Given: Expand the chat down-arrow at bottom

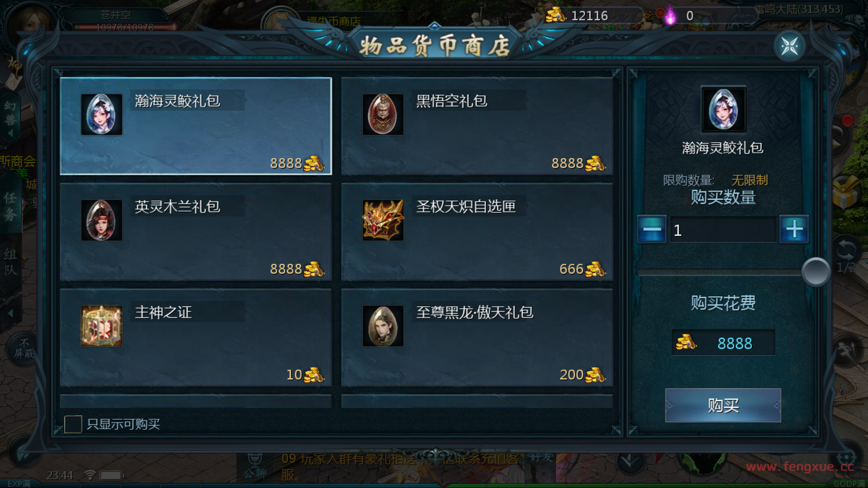Looking at the screenshot, I should tap(630, 461).
